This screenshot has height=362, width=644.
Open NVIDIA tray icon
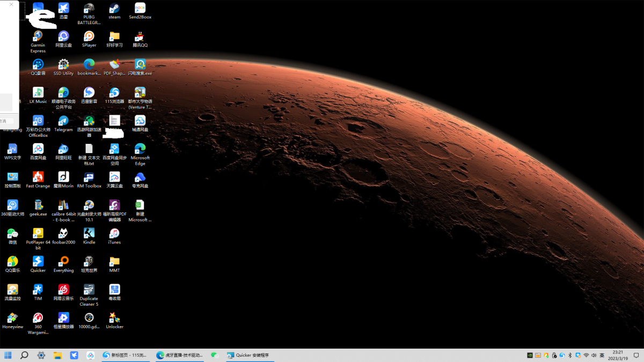(x=530, y=355)
